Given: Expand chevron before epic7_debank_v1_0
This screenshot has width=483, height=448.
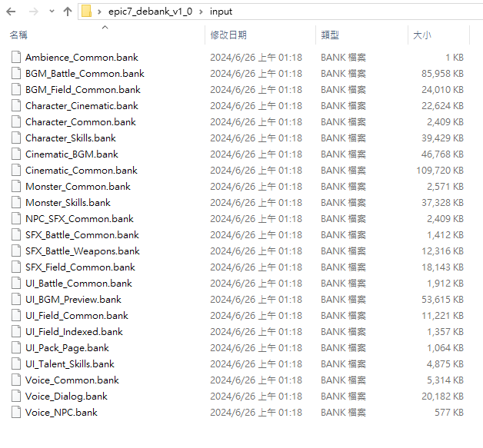Looking at the screenshot, I should point(99,12).
